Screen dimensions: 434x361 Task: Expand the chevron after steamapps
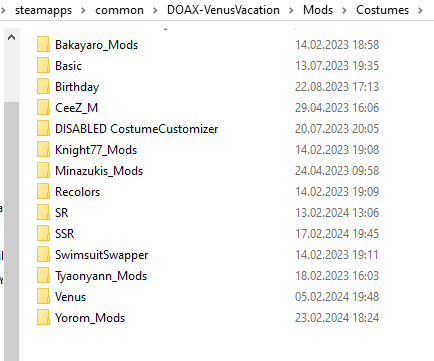point(84,11)
